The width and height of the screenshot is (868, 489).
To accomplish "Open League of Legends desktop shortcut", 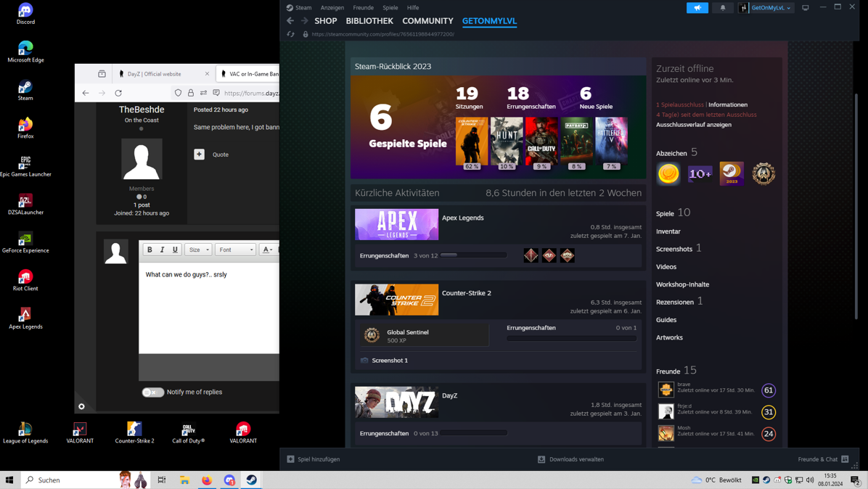I will [x=25, y=433].
